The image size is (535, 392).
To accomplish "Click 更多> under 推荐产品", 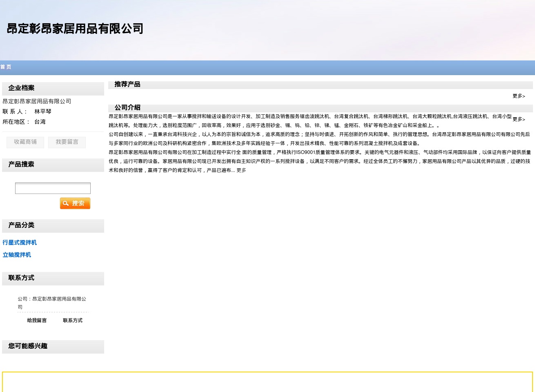I will pos(519,96).
